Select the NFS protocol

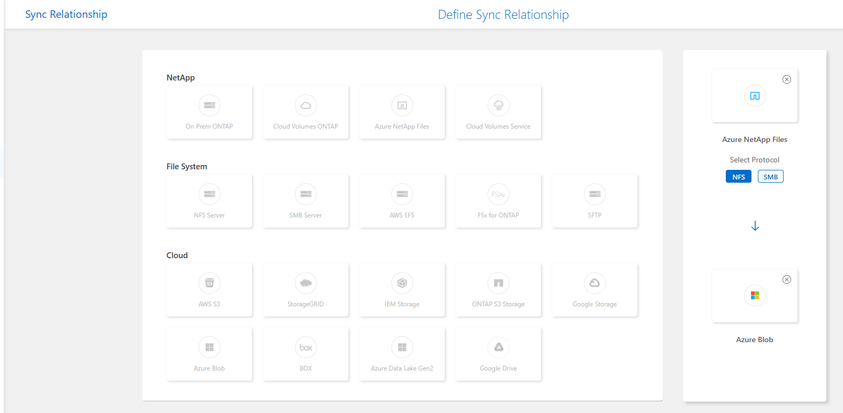click(x=738, y=176)
